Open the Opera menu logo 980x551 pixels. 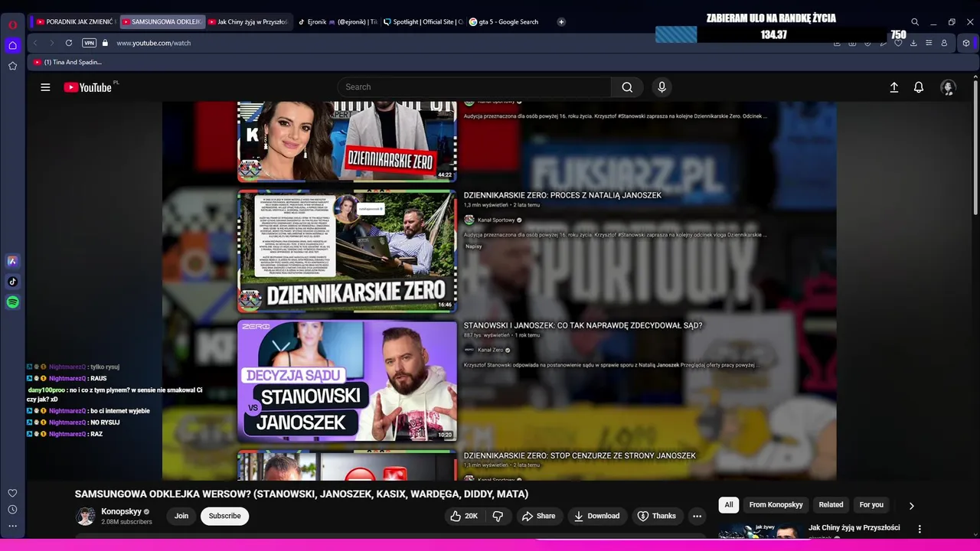point(12,24)
